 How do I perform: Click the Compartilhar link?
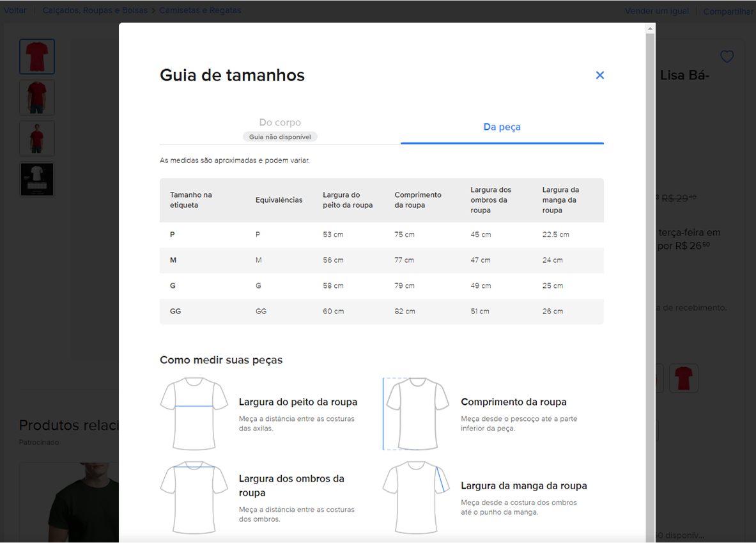[x=728, y=12]
